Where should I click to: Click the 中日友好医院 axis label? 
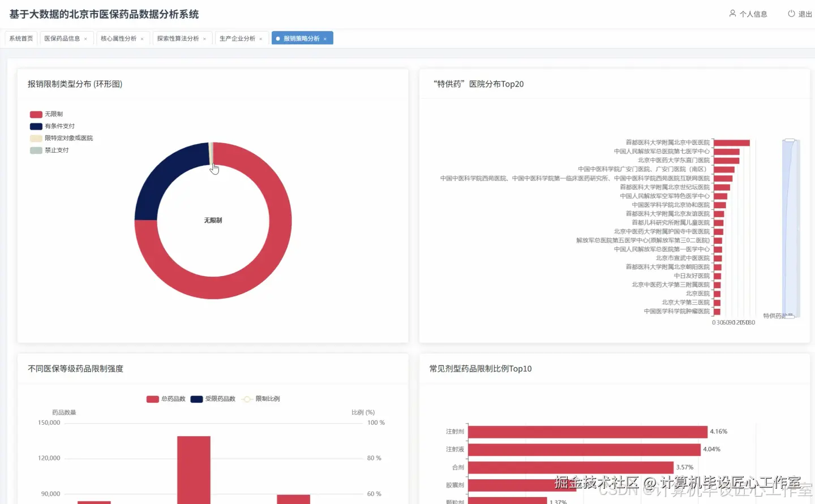[692, 276]
